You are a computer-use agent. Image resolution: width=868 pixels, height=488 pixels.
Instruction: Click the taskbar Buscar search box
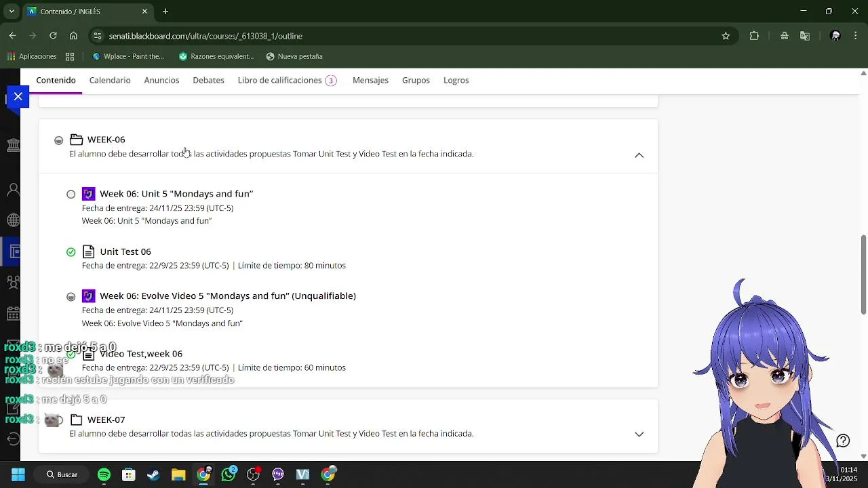tap(62, 474)
